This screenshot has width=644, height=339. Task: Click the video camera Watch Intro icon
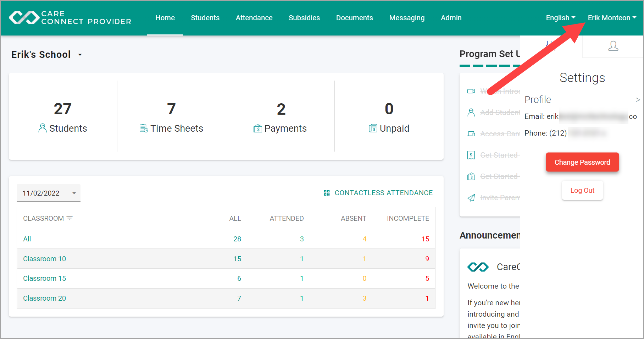(x=471, y=91)
